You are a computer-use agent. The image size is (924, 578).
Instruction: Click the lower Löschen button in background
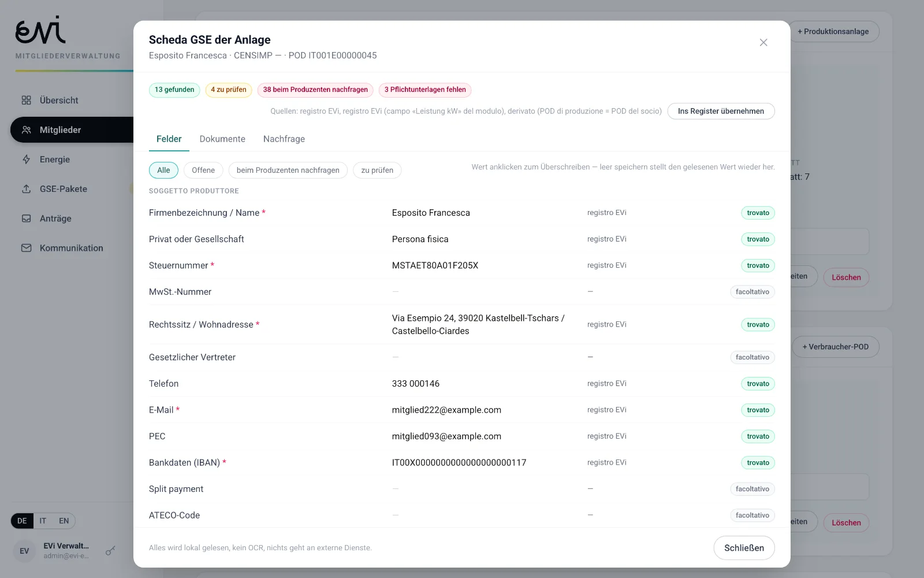tap(846, 523)
